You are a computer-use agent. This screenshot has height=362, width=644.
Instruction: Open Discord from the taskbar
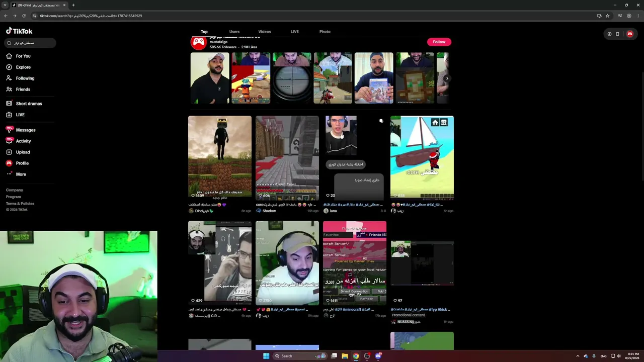click(x=378, y=356)
